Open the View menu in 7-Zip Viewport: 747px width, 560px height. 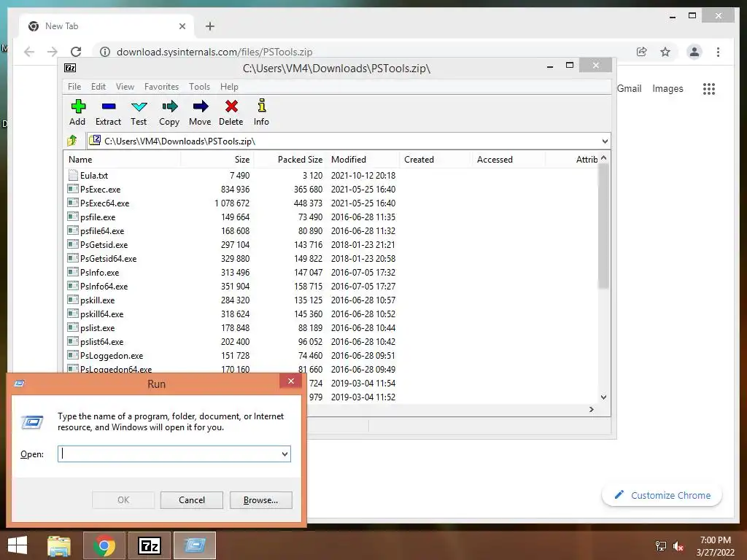(x=125, y=87)
